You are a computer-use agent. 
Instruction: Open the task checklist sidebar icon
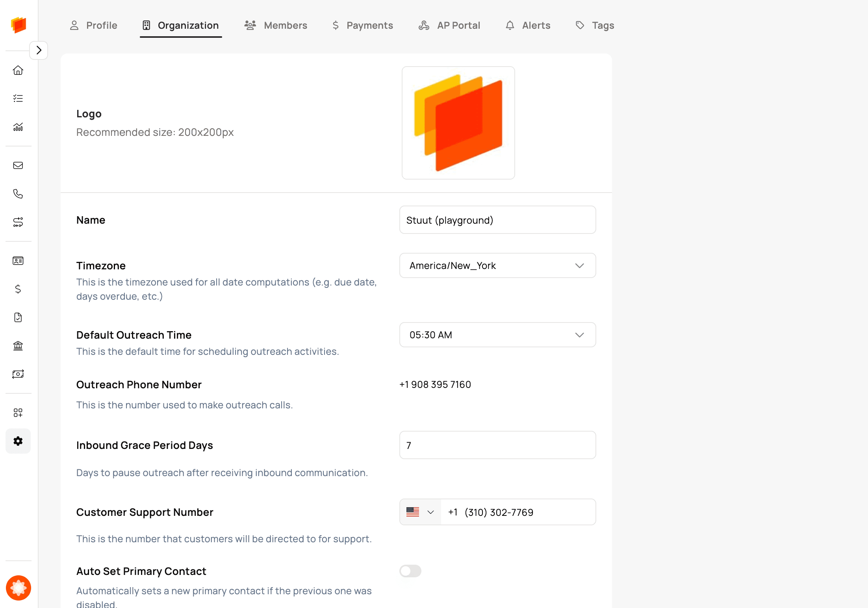click(x=18, y=98)
